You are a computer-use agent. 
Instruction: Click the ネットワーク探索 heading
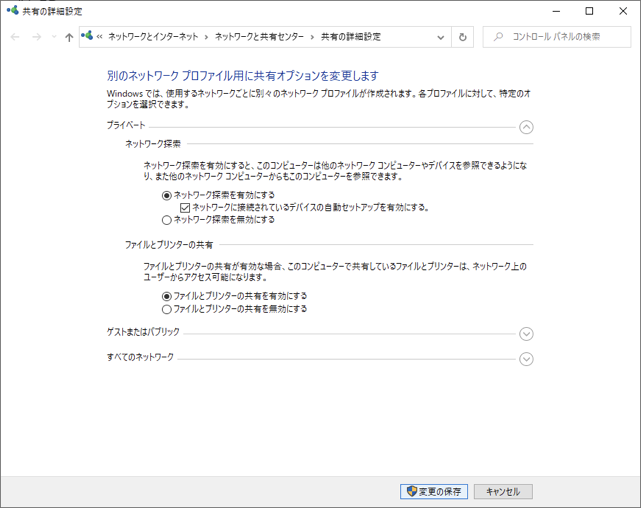pyautogui.click(x=153, y=144)
